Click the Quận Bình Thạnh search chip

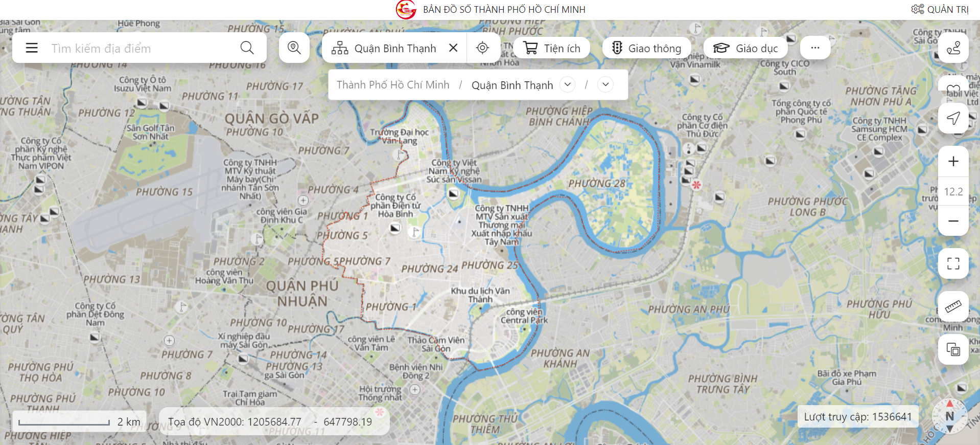(395, 48)
